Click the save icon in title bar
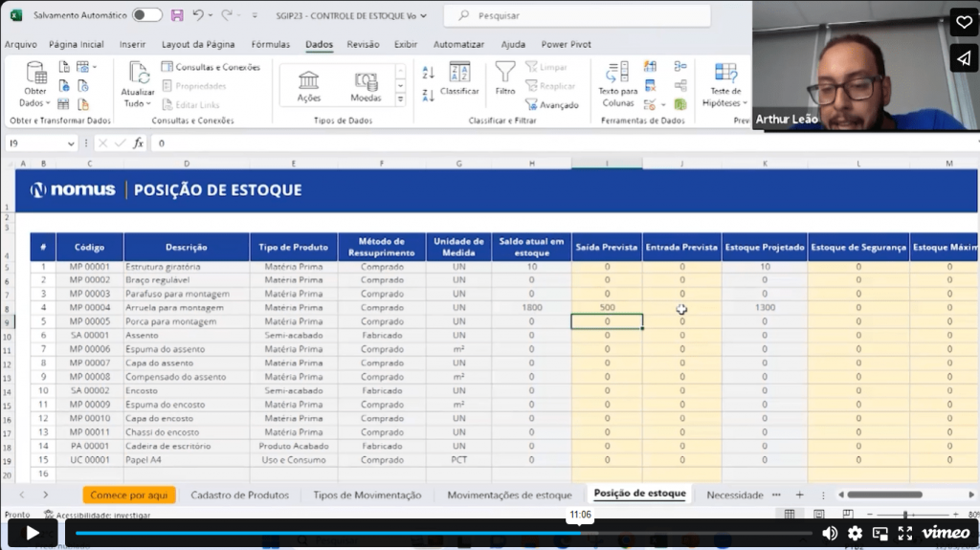Image resolution: width=980 pixels, height=550 pixels. (x=177, y=15)
